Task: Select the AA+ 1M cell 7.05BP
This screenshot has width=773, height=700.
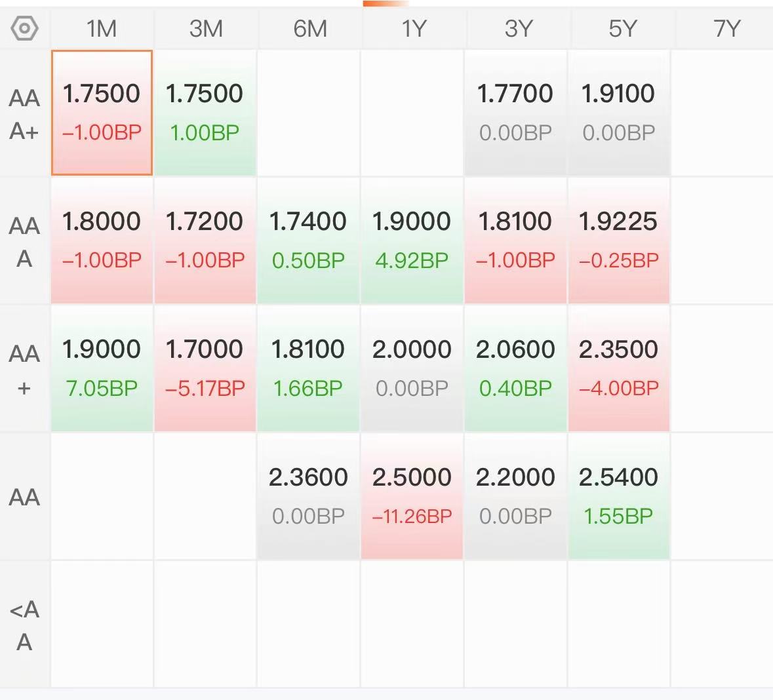Action: [102, 368]
